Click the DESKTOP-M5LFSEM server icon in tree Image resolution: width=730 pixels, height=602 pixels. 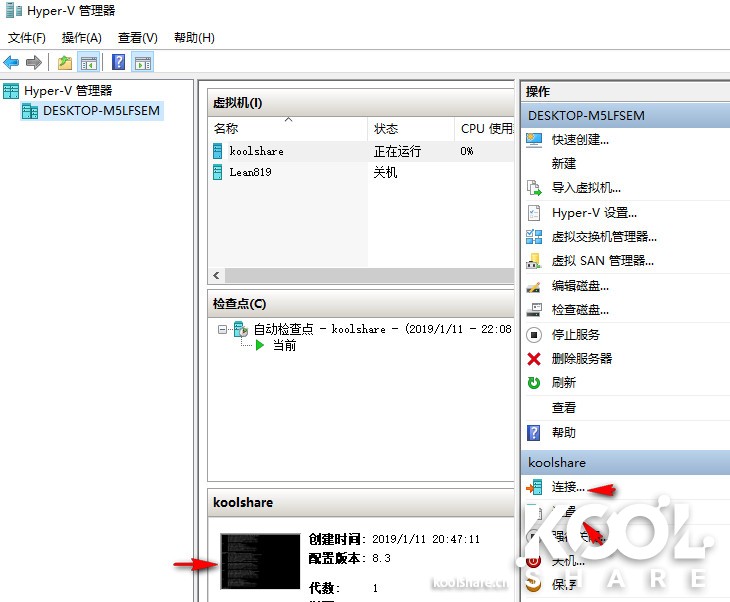click(30, 111)
